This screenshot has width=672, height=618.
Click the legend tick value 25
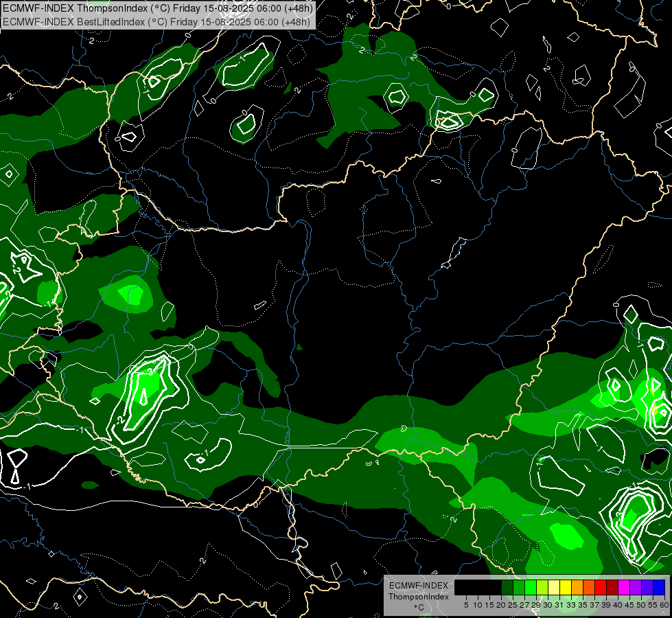tap(513, 605)
